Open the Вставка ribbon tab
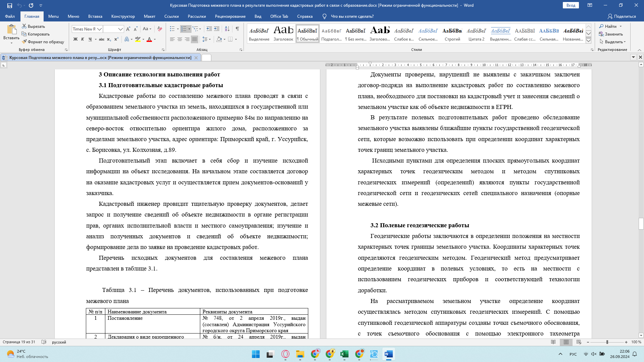Image resolution: width=644 pixels, height=362 pixels. click(95, 16)
